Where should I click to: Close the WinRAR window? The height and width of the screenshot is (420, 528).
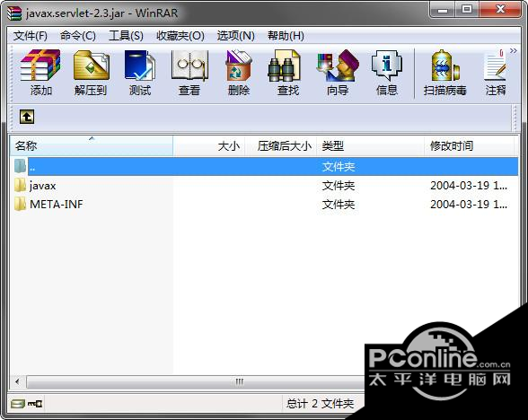(x=499, y=9)
